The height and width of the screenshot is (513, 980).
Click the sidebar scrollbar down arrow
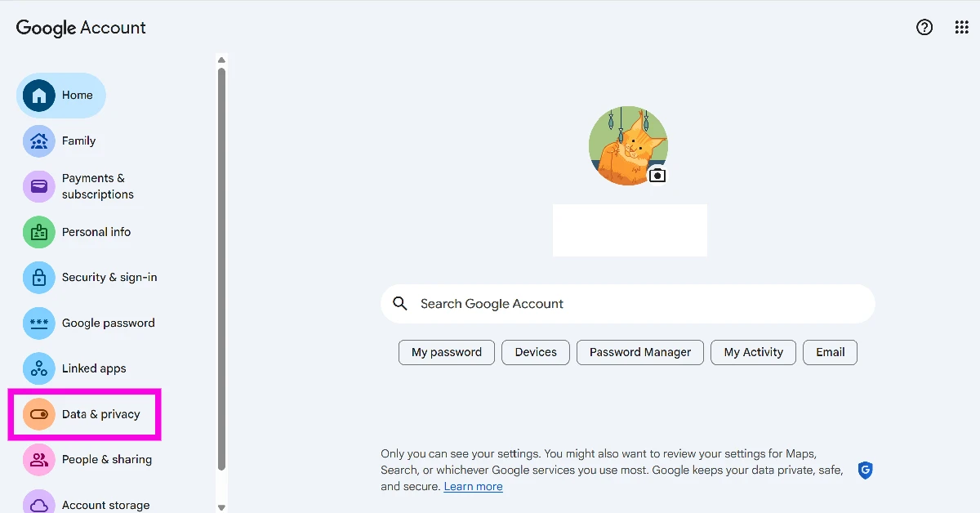222,507
